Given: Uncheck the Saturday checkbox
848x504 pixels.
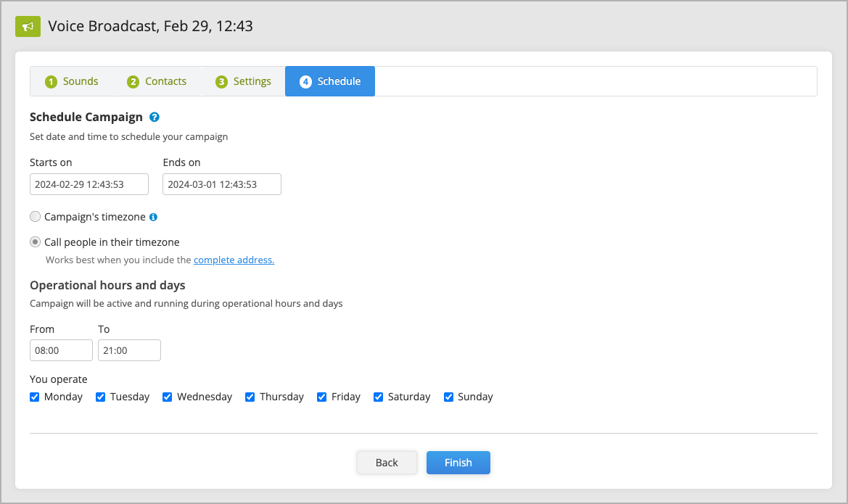Looking at the screenshot, I should [x=378, y=397].
